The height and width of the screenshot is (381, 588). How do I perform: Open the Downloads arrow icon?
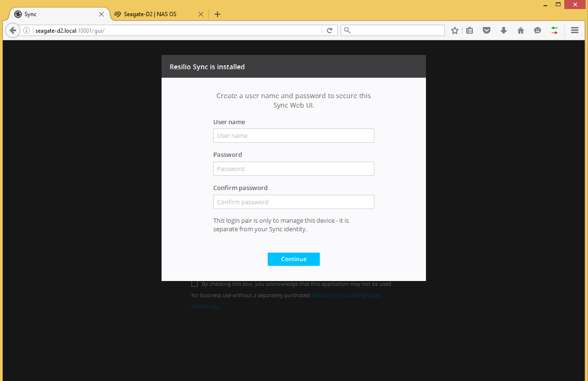[504, 30]
